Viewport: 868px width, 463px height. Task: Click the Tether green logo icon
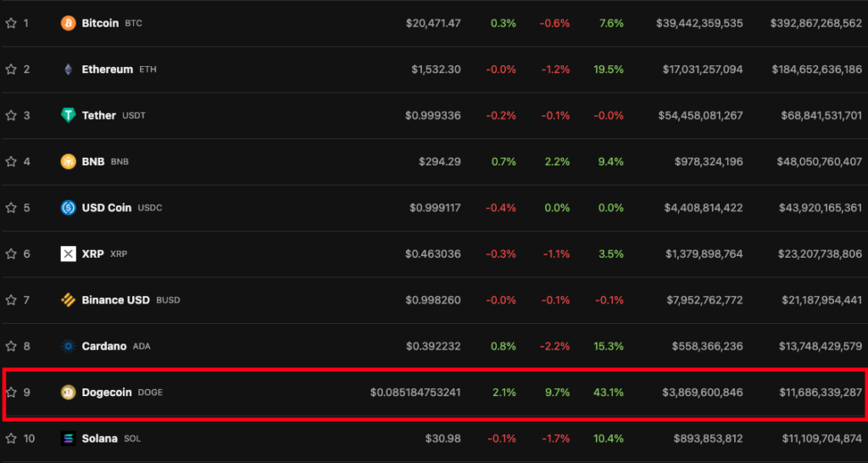69,115
